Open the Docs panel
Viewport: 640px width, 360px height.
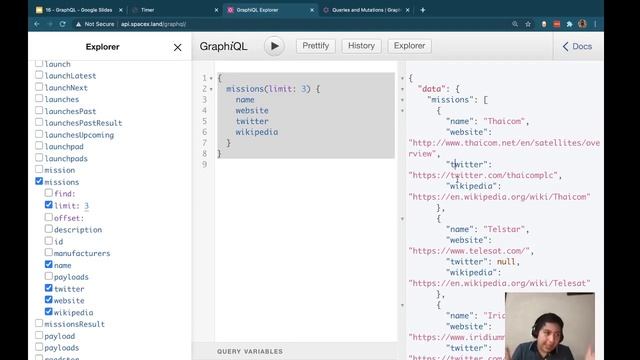577,47
